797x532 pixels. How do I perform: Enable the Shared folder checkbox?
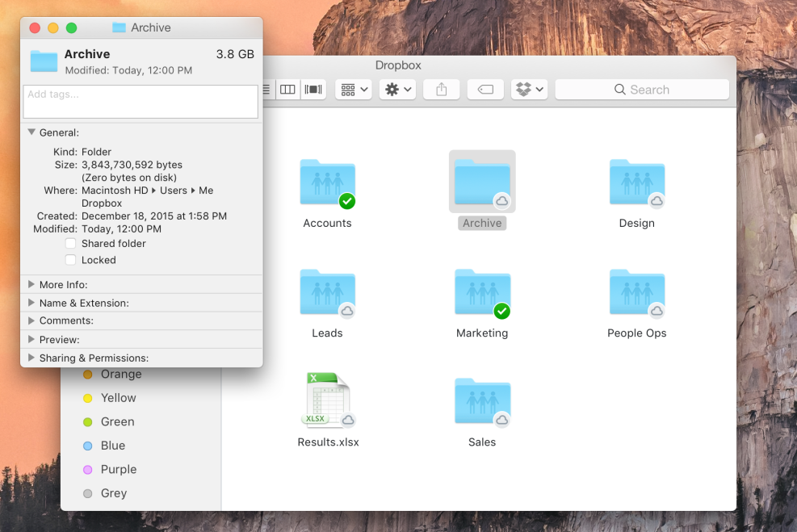(x=71, y=243)
